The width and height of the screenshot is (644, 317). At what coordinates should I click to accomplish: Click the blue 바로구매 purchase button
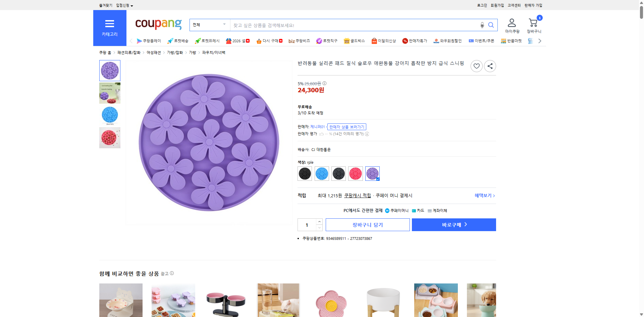point(453,225)
